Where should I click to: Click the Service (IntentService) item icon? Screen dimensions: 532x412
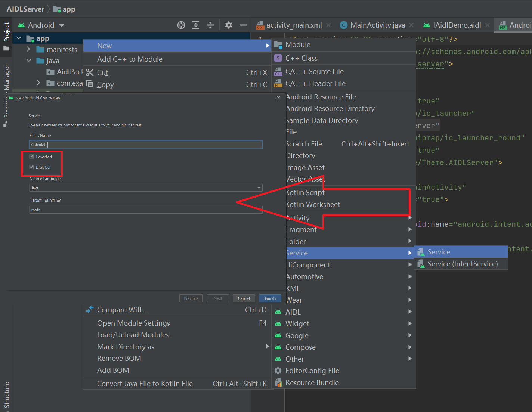pos(421,264)
